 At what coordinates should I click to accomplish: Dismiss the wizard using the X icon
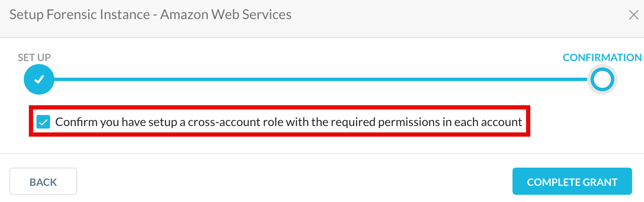coord(633,15)
